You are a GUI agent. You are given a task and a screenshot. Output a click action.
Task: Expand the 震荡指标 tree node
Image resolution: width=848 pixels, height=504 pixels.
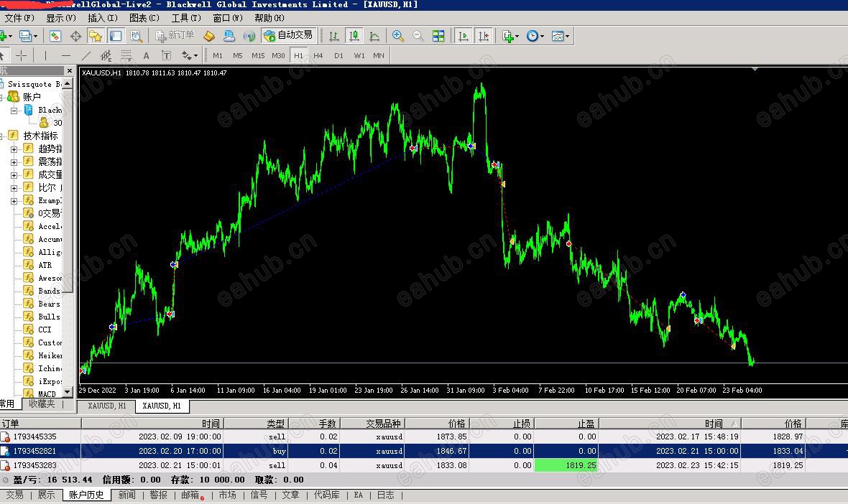[14, 162]
